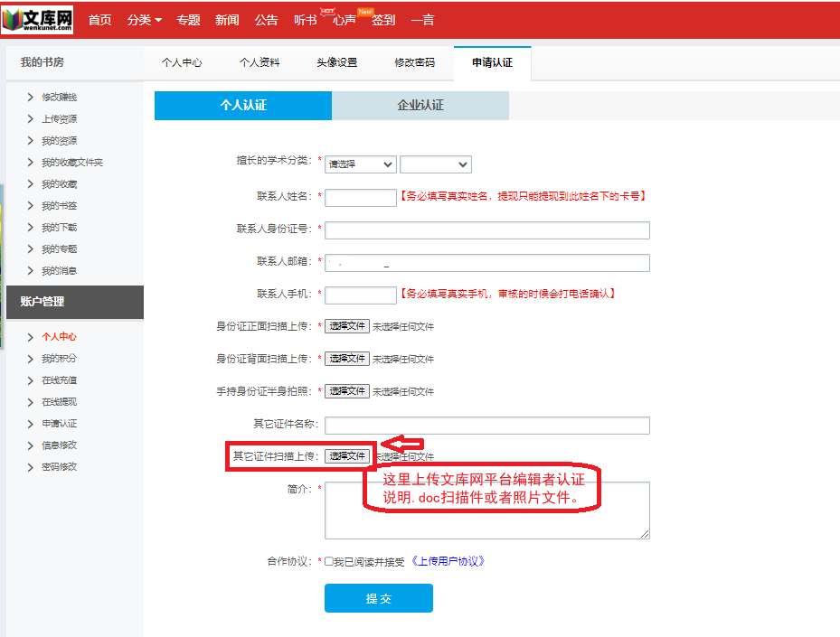Open 我的资源 in the sidebar
Image resolution: width=840 pixels, height=637 pixels.
60,140
